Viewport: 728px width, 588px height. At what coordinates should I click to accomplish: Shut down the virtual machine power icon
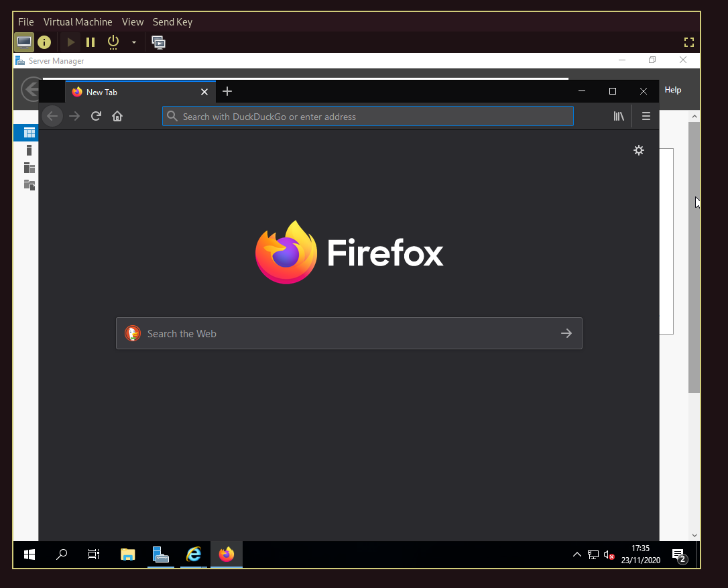pyautogui.click(x=113, y=42)
